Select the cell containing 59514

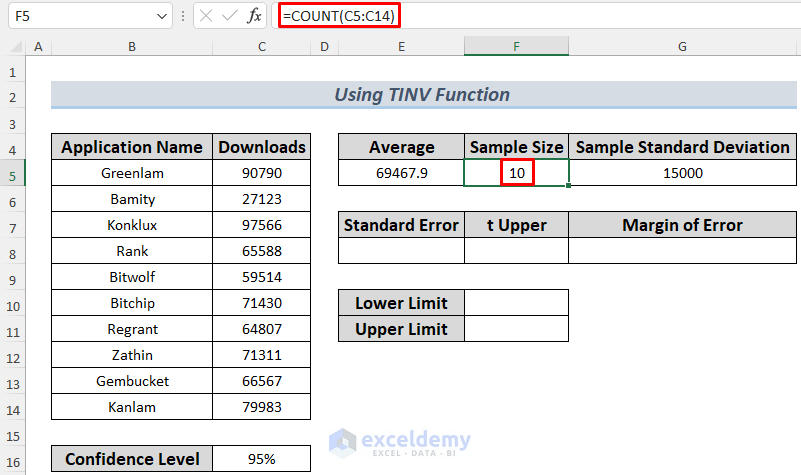[262, 277]
